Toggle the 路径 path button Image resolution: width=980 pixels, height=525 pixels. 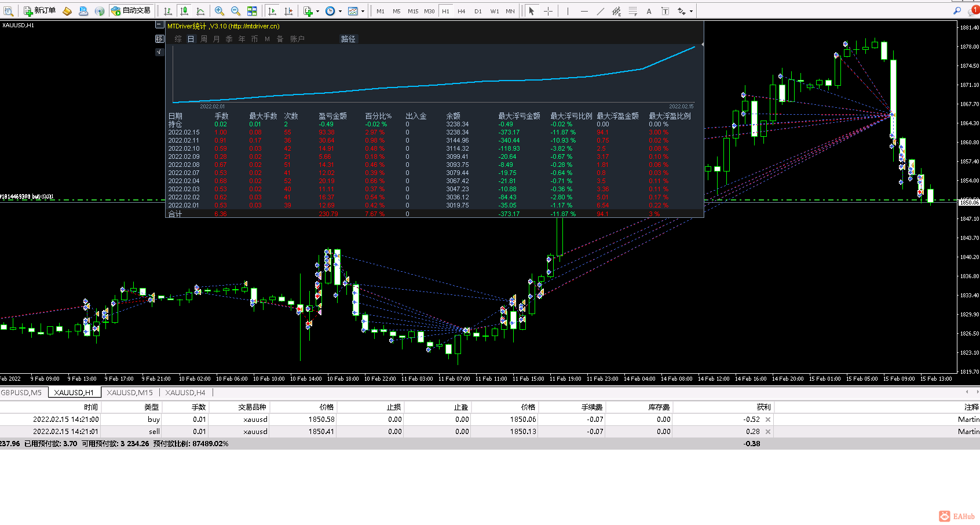tap(348, 39)
